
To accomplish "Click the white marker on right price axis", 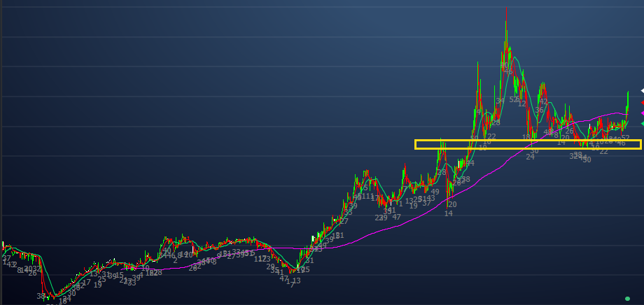I will click(x=641, y=91).
